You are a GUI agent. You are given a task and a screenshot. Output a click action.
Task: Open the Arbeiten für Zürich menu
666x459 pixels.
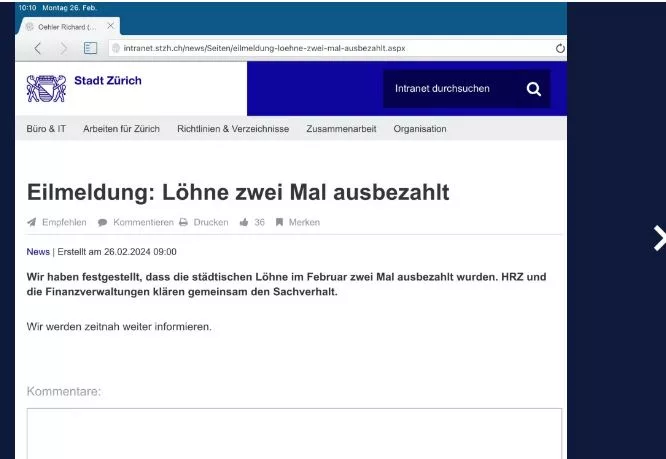click(121, 129)
